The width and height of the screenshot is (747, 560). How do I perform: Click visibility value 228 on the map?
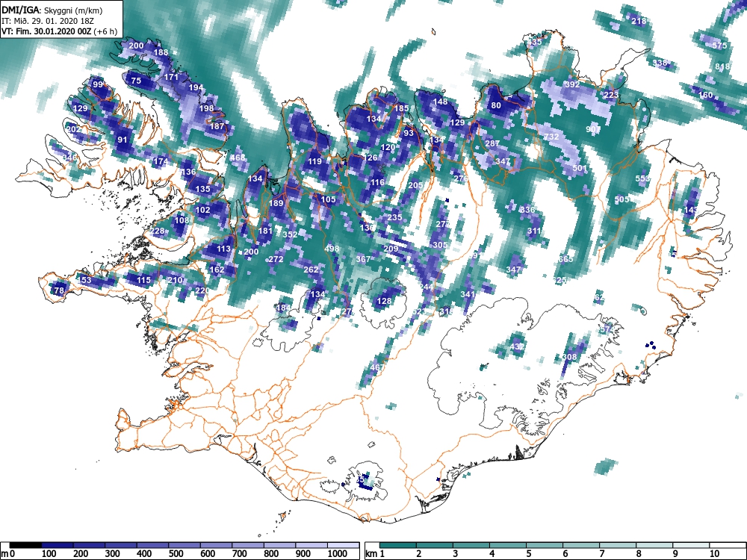(157, 231)
